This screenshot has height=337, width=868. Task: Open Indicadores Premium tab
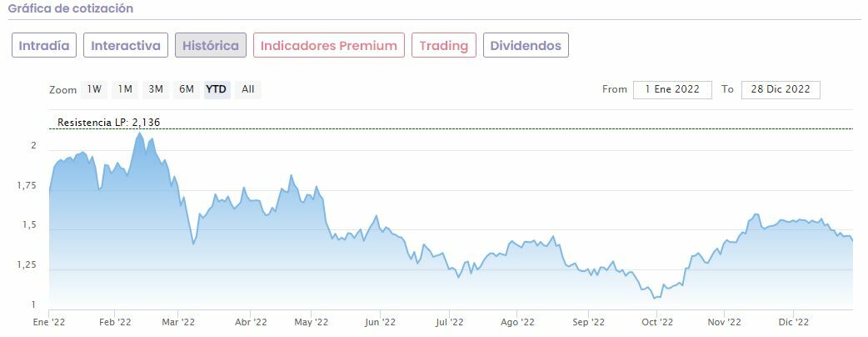(329, 46)
